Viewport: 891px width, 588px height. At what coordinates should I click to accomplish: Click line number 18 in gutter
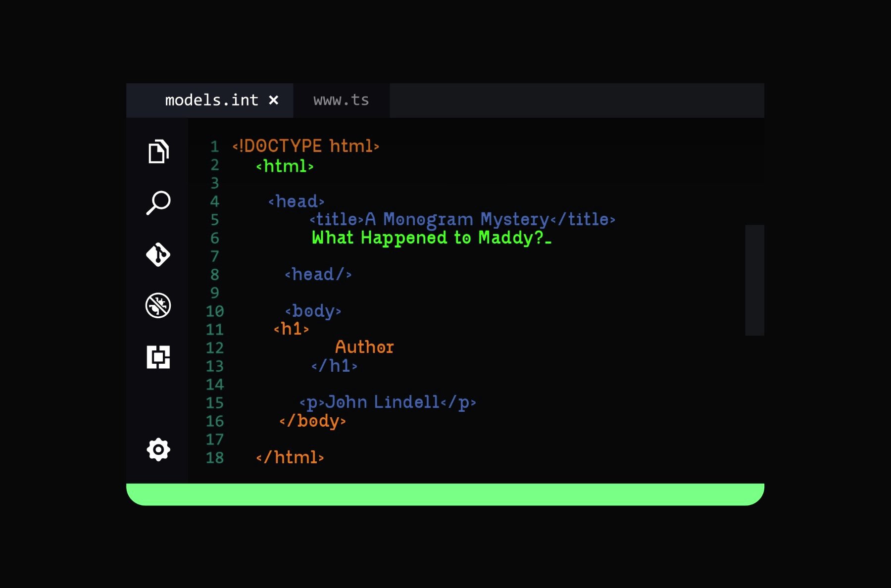point(215,458)
